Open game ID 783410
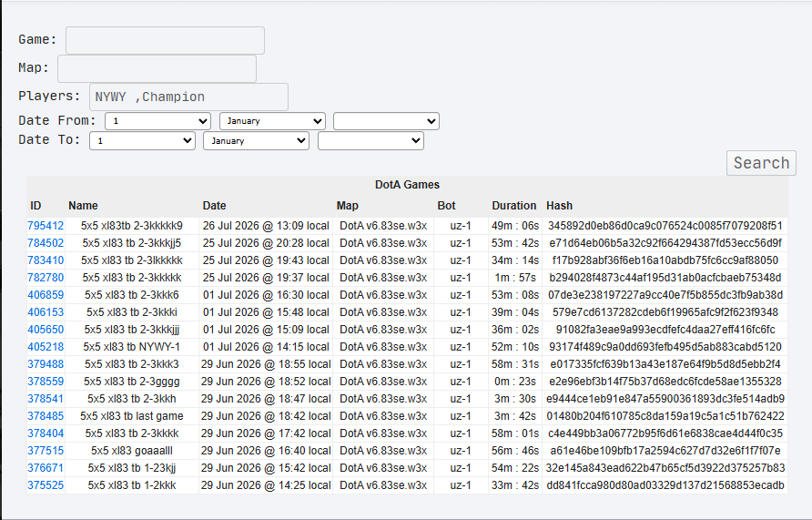Screen dimensions: 812x520 [46, 260]
